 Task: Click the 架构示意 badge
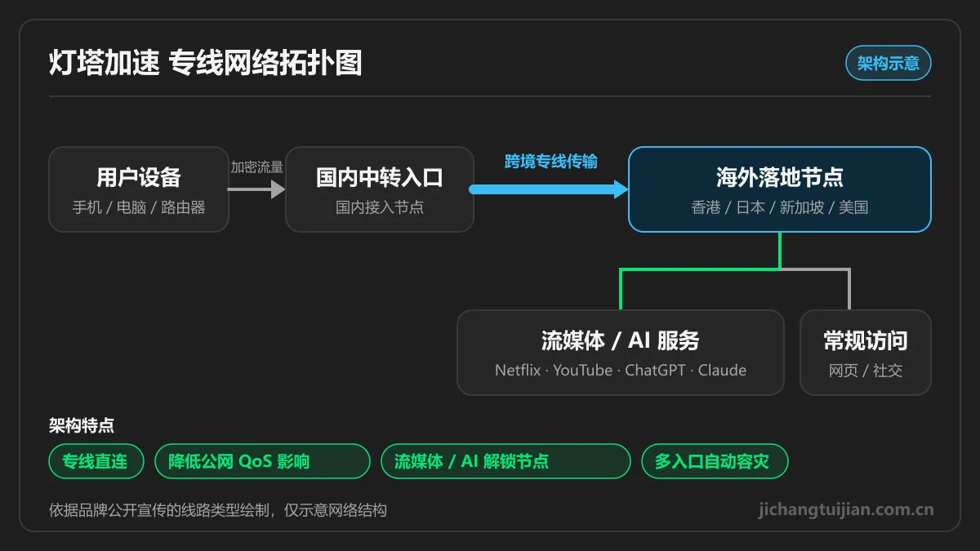pyautogui.click(x=888, y=63)
